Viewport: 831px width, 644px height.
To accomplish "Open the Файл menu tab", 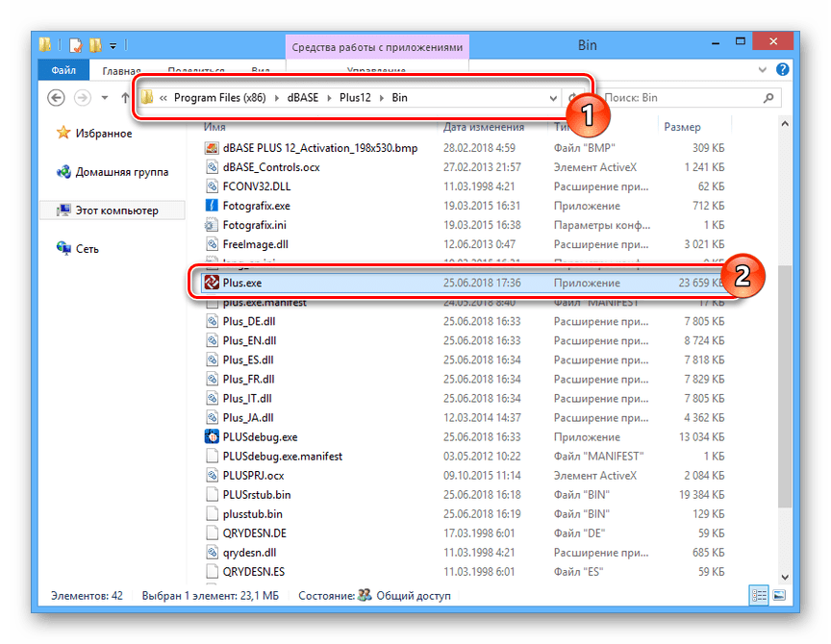I will click(63, 70).
